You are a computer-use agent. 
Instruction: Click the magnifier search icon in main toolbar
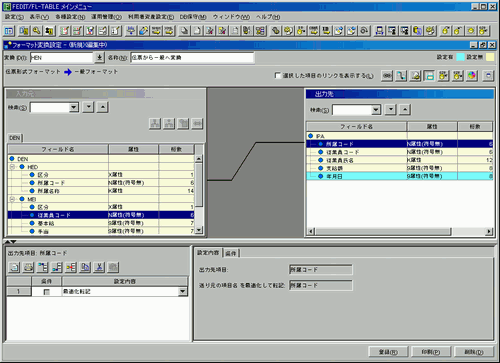point(36,31)
